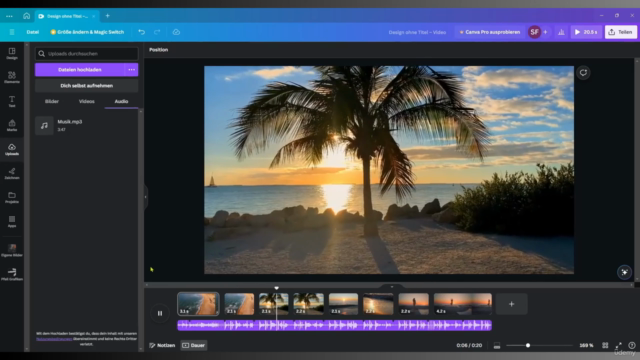Close the Design ohne Titel tab
The width and height of the screenshot is (640, 360).
tap(93, 16)
